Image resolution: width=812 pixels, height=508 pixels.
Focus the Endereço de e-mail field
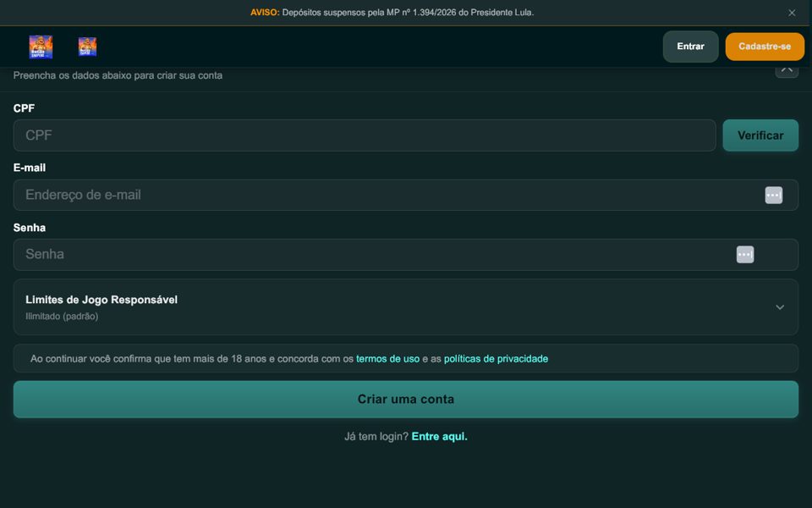pos(405,195)
